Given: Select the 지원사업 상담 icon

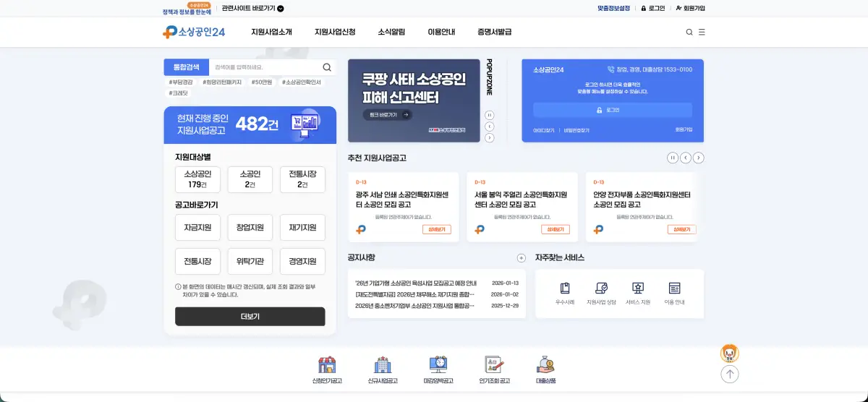Looking at the screenshot, I should [600, 288].
